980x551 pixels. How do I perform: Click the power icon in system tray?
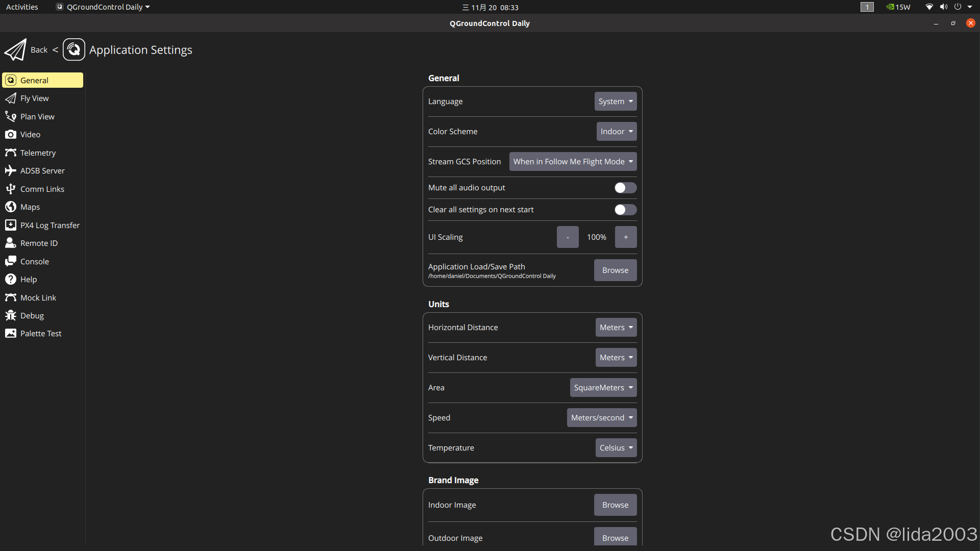tap(958, 7)
